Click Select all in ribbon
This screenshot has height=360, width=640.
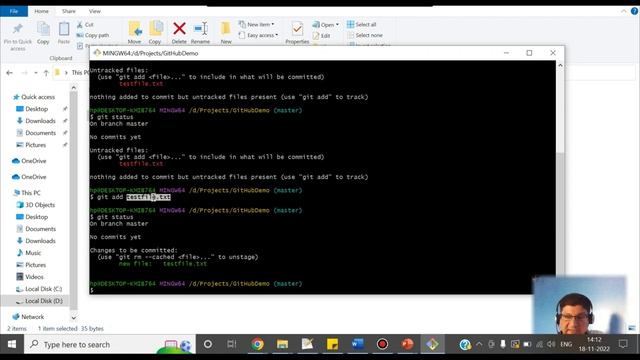(362, 24)
